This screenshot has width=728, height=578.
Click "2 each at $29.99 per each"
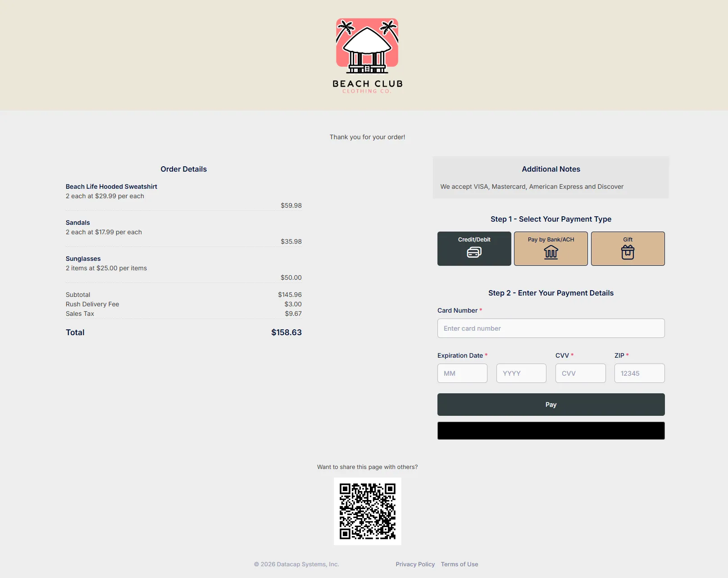click(x=105, y=196)
